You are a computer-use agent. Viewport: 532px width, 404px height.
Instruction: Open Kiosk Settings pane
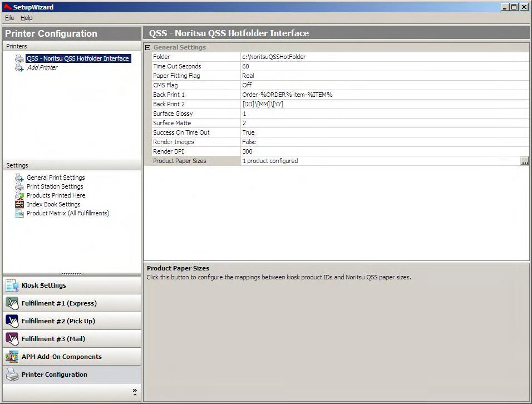tap(72, 285)
